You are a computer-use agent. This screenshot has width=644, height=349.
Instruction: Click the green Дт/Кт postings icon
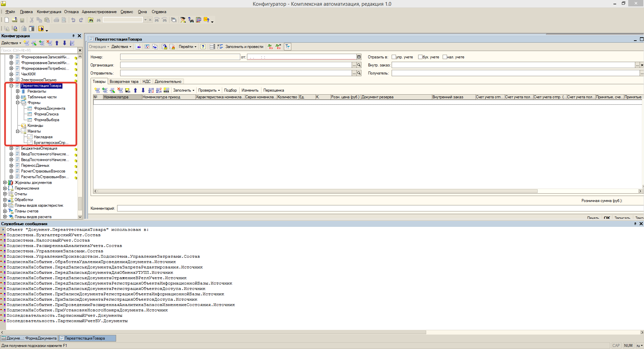(270, 47)
